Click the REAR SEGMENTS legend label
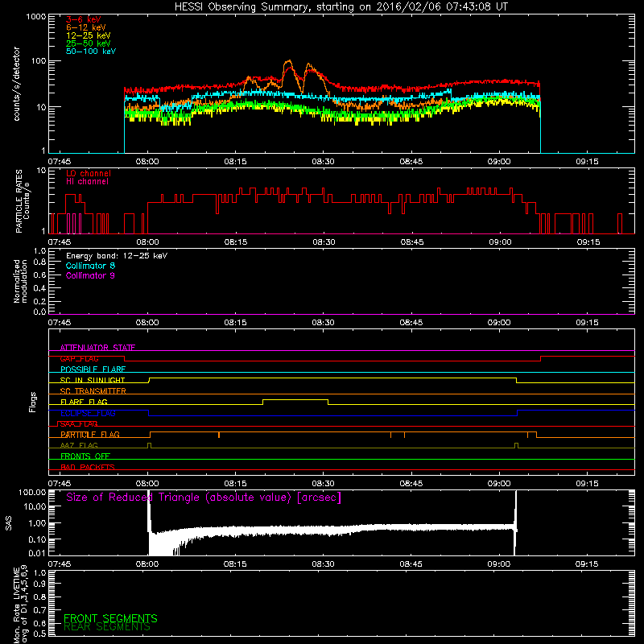Screen dimensions: 644x644 (x=107, y=627)
